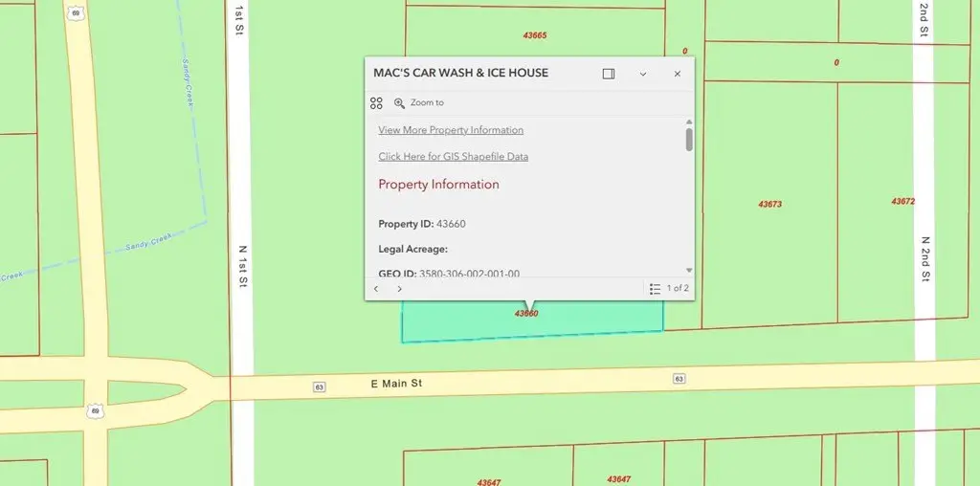Click the E Main St road label

tap(396, 384)
